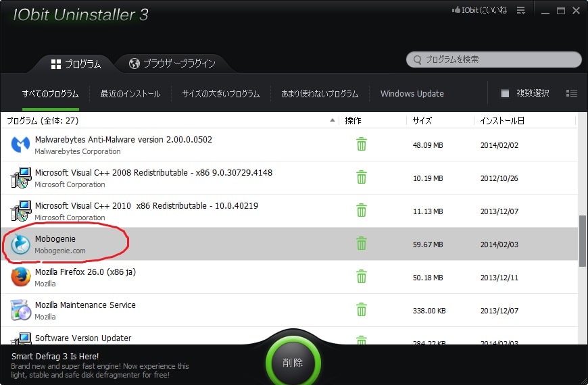Click the Mobogenie program name
The height and width of the screenshot is (385, 588).
[55, 239]
